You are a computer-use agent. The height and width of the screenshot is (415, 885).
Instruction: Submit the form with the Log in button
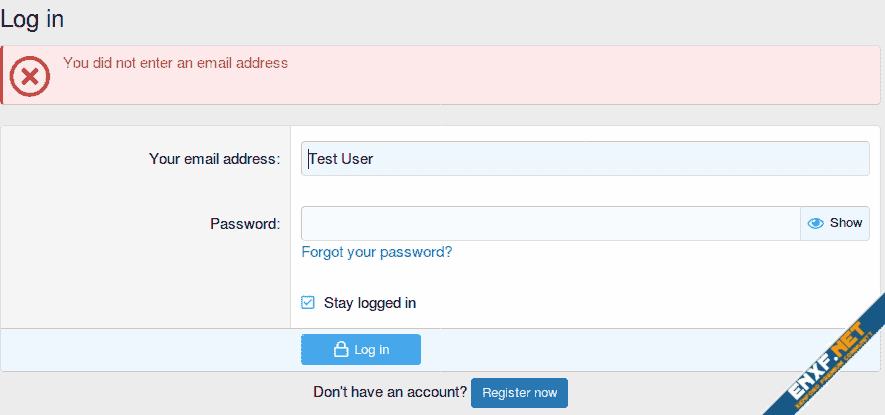[361, 350]
